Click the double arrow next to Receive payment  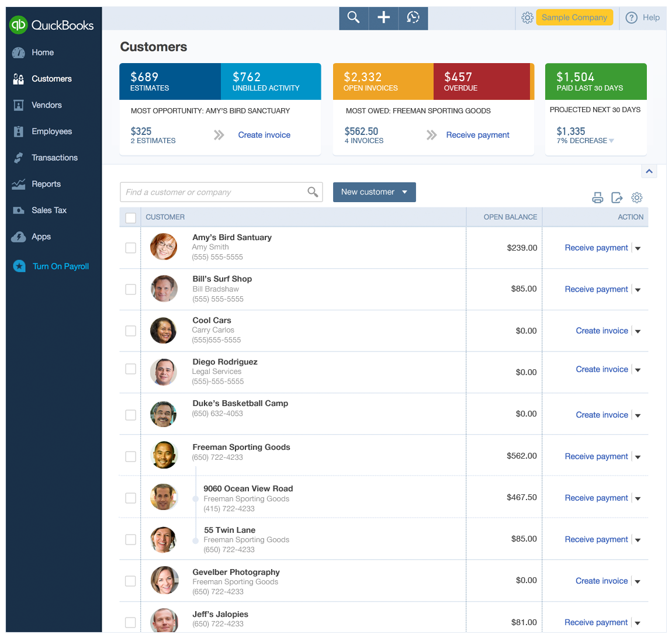click(x=432, y=136)
